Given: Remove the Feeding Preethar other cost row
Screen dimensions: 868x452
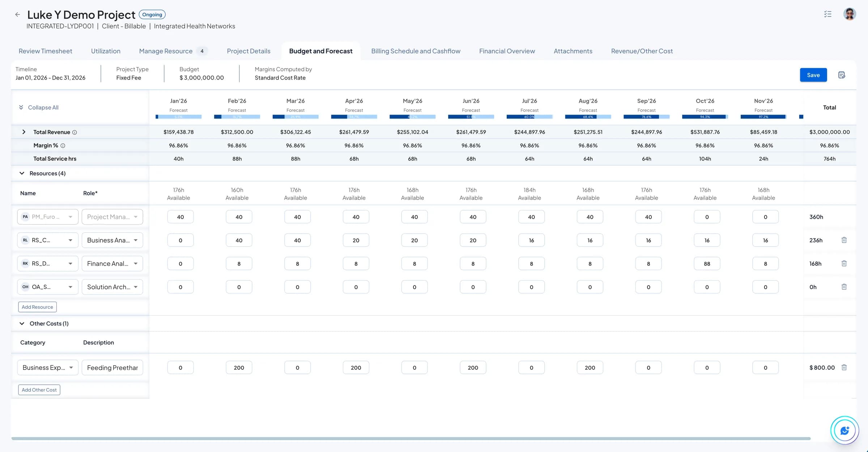Looking at the screenshot, I should click(844, 367).
